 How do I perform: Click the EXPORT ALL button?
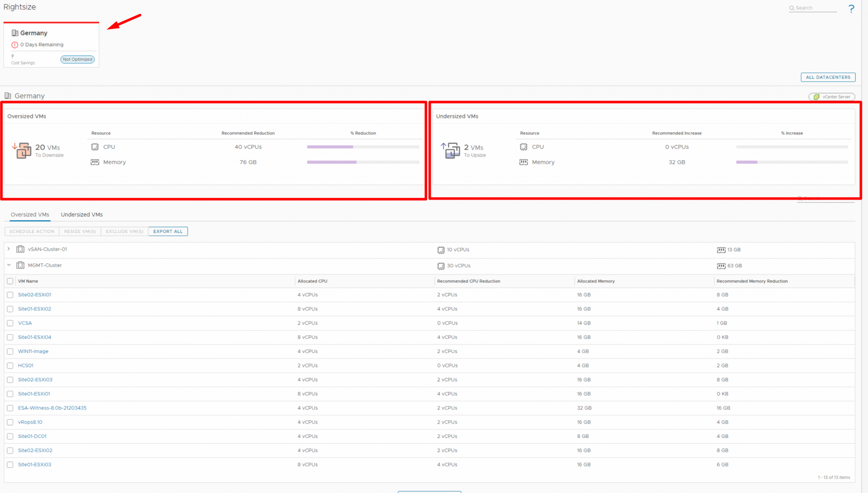coord(168,231)
